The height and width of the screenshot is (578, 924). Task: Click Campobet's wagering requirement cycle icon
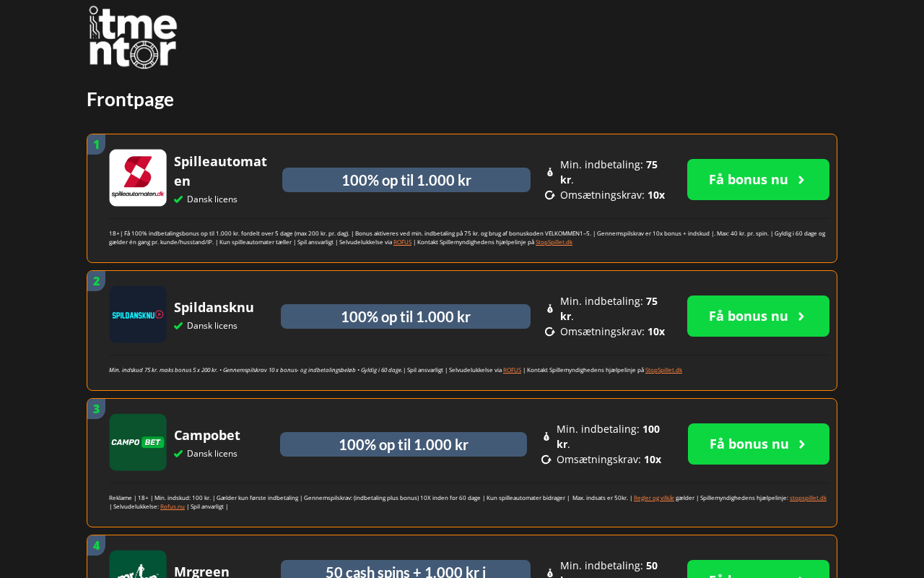(x=546, y=460)
